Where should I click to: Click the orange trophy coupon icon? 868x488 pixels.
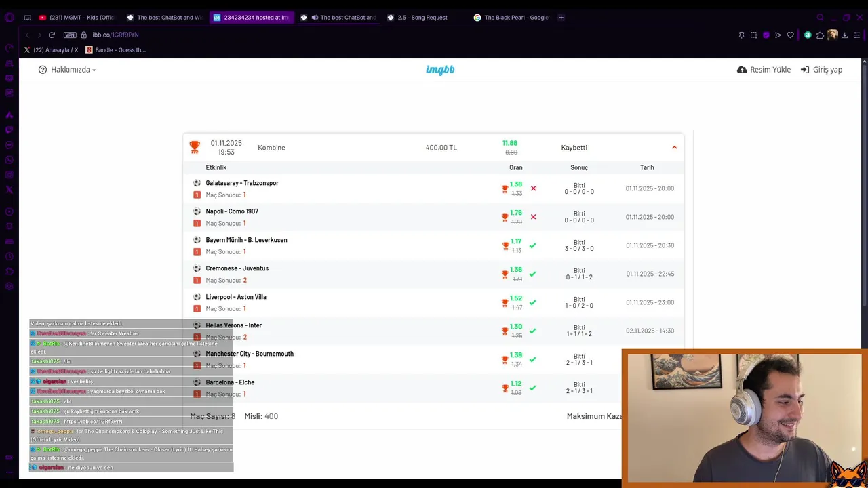click(x=195, y=147)
